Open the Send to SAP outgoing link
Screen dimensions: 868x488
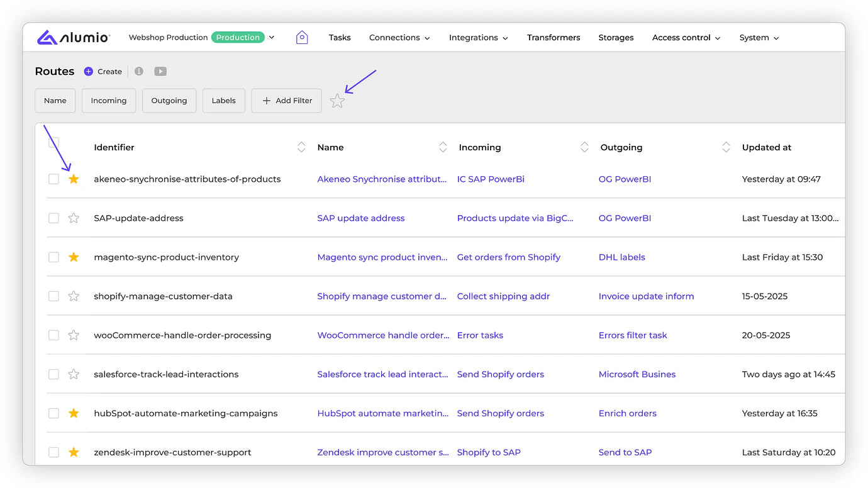(625, 452)
